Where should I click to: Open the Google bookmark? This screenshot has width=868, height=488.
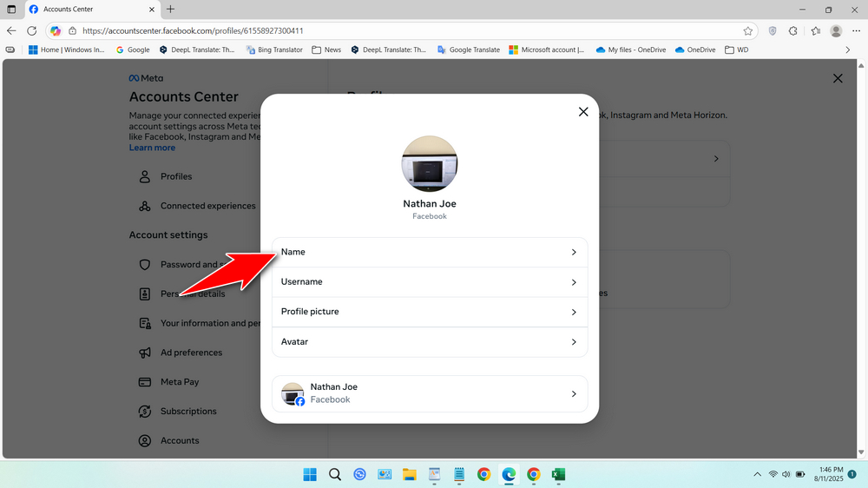(133, 49)
